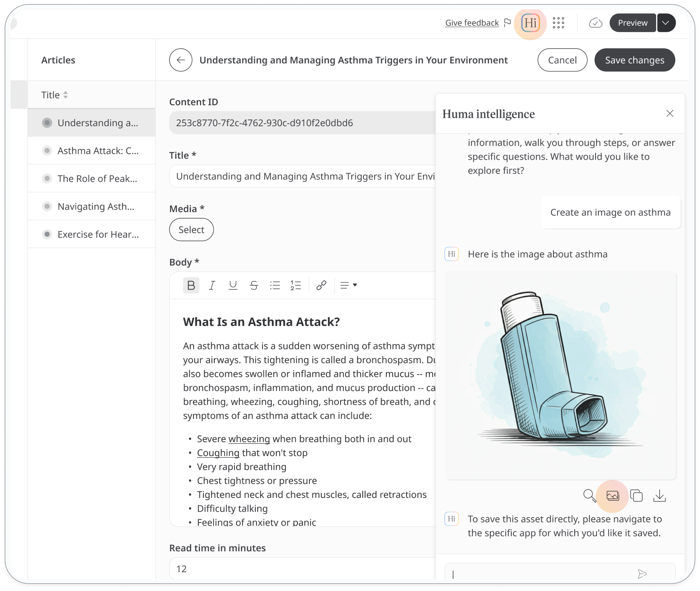Viewport: 700px width, 591px height.
Task: Click the feedback flag icon
Action: click(x=507, y=22)
